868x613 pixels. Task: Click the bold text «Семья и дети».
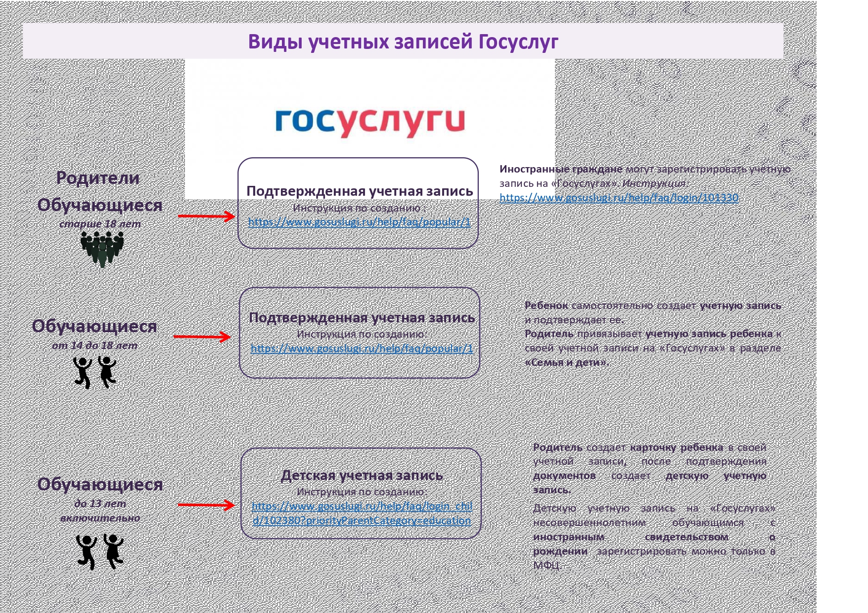coord(567,362)
